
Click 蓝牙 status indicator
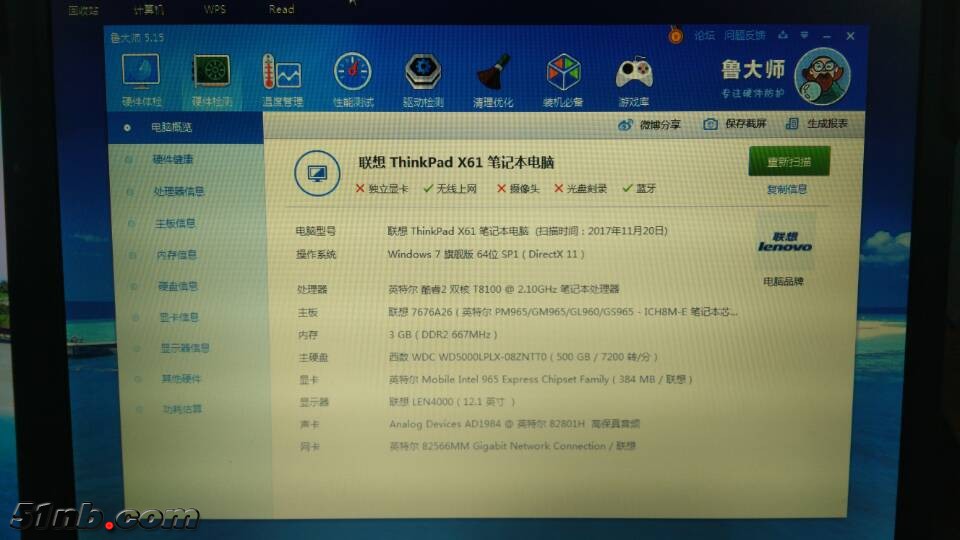(639, 189)
